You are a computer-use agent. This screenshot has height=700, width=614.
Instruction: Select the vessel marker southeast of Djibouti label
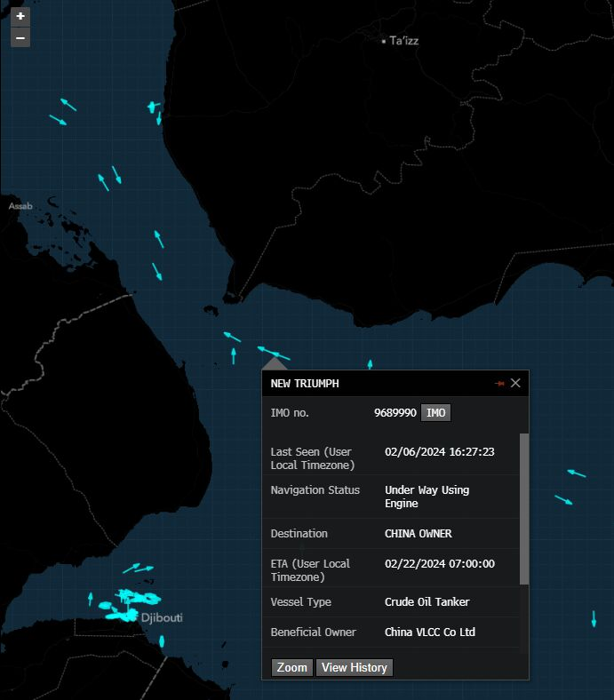coord(162,640)
